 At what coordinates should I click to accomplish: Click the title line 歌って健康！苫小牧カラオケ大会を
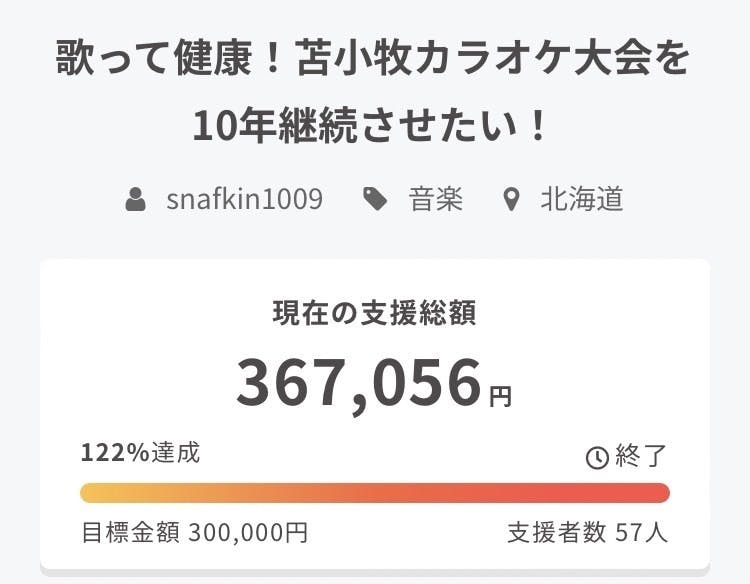coord(375,61)
